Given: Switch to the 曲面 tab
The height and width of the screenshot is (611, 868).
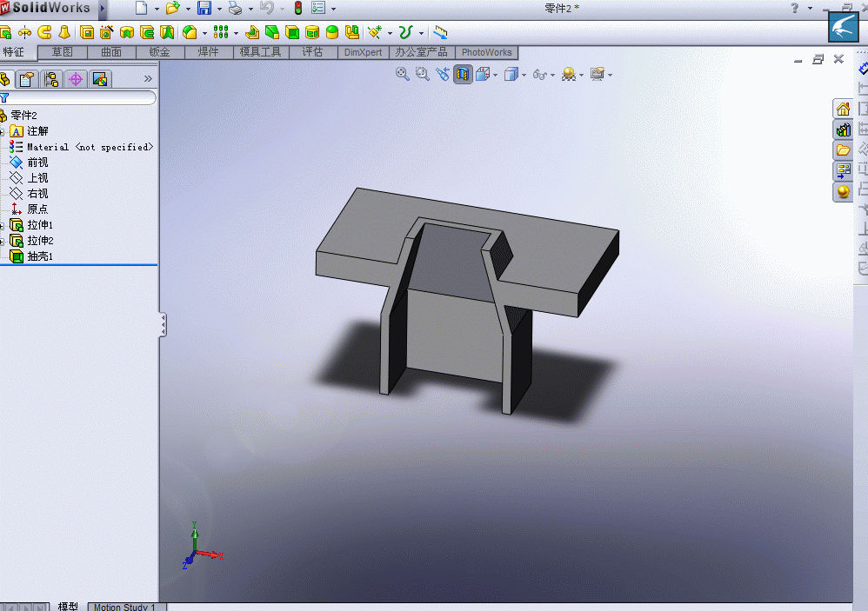Looking at the screenshot, I should [111, 52].
